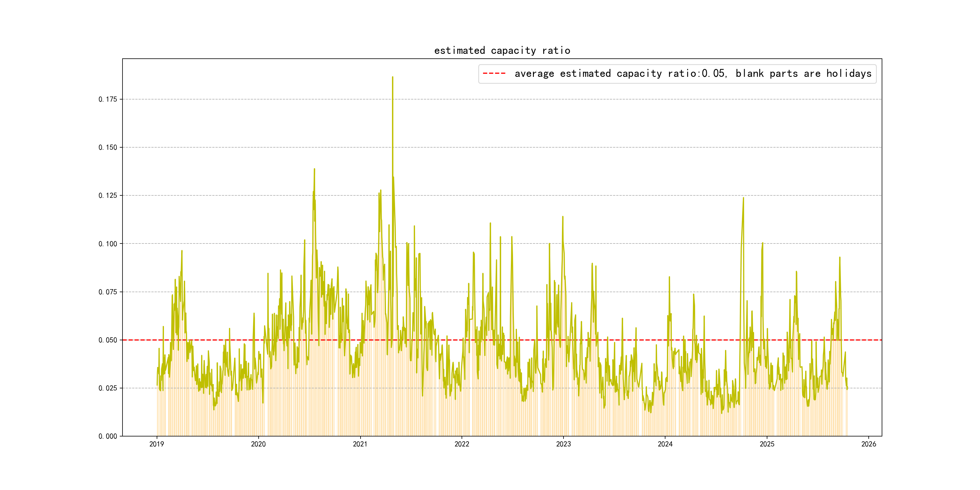This screenshot has height=490, width=980.
Task: Click the 0.025 y-axis tick label
Action: 108,388
